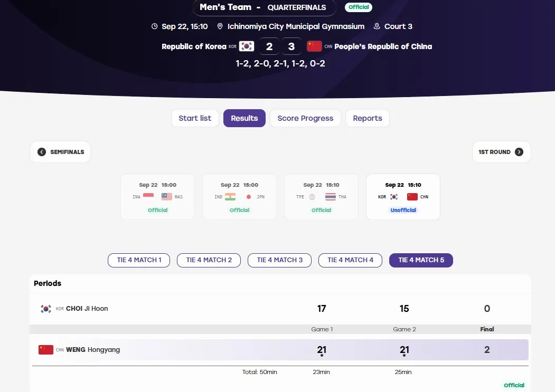This screenshot has width=555, height=392.
Task: Click the clock icon beside Sep 22, 15:10
Action: [x=154, y=26]
